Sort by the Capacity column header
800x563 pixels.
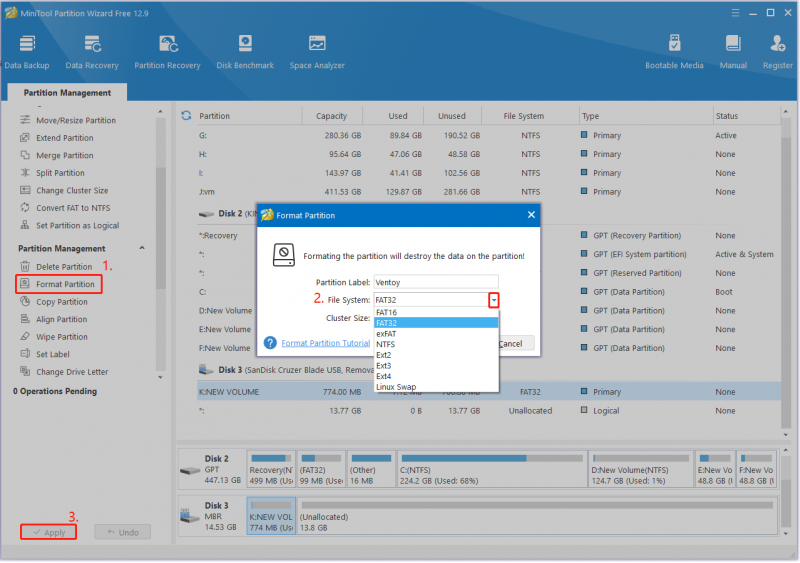[332, 116]
